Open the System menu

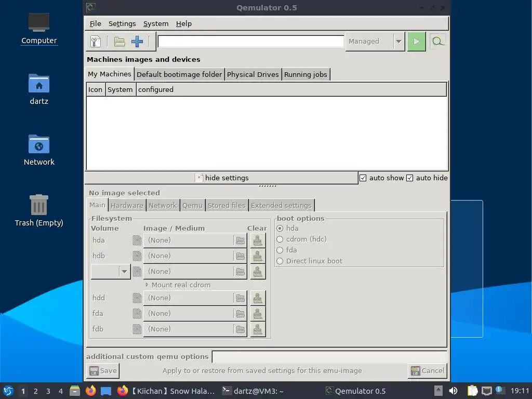tap(156, 24)
